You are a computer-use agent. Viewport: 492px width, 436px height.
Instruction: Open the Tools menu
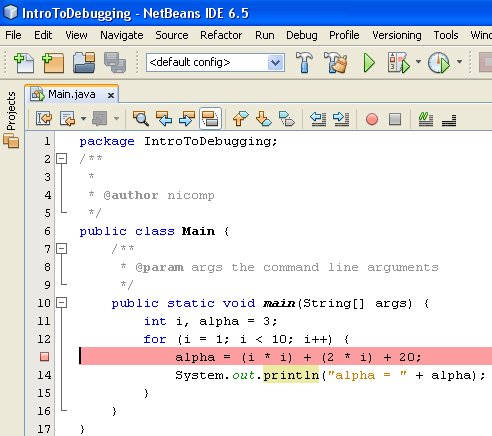pos(446,35)
